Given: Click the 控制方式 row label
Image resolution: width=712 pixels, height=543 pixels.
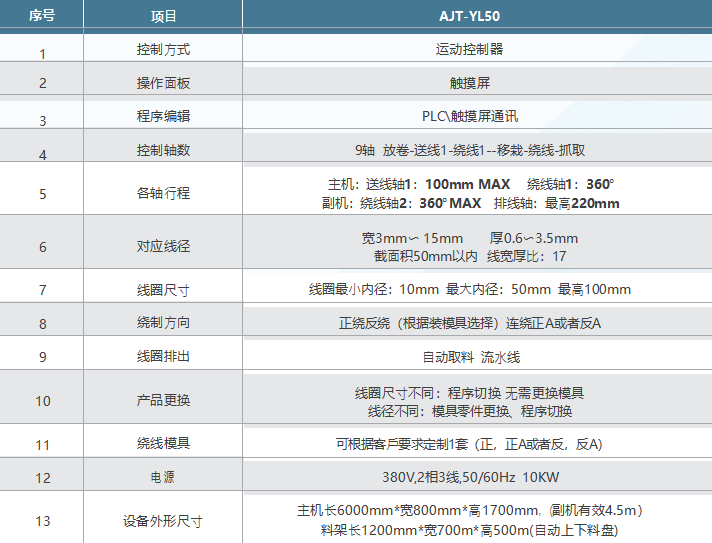Looking at the screenshot, I should point(163,48).
